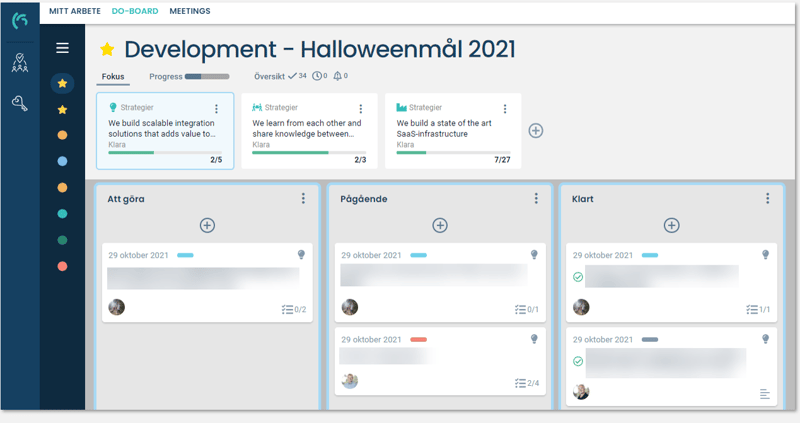800x423 pixels.
Task: Add a card in Att göra column
Action: [x=207, y=225]
